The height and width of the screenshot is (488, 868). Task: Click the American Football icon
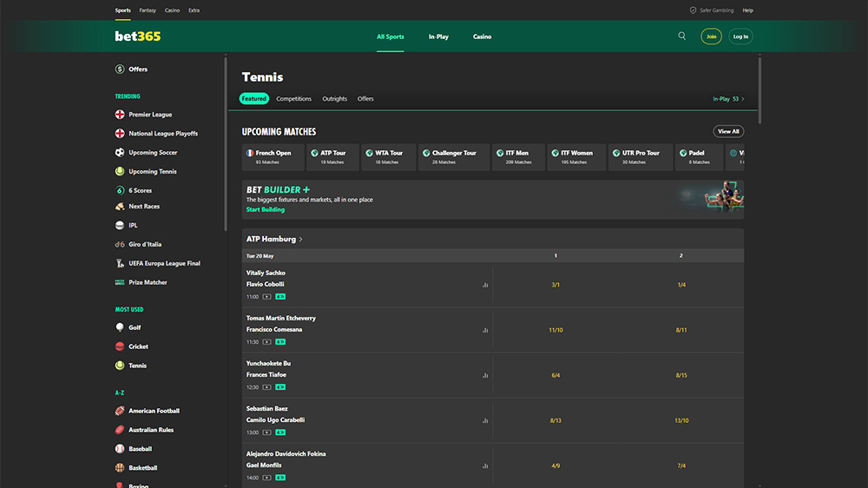pos(120,411)
